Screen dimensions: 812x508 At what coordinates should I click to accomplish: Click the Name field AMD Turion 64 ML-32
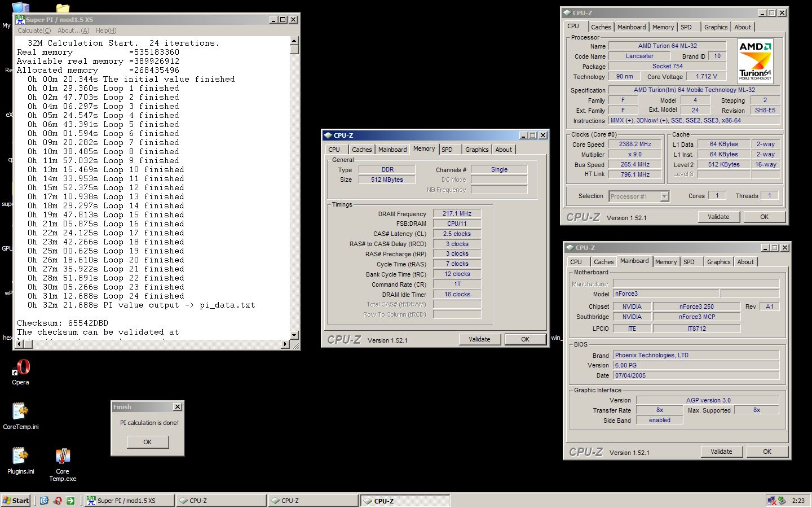tap(668, 46)
